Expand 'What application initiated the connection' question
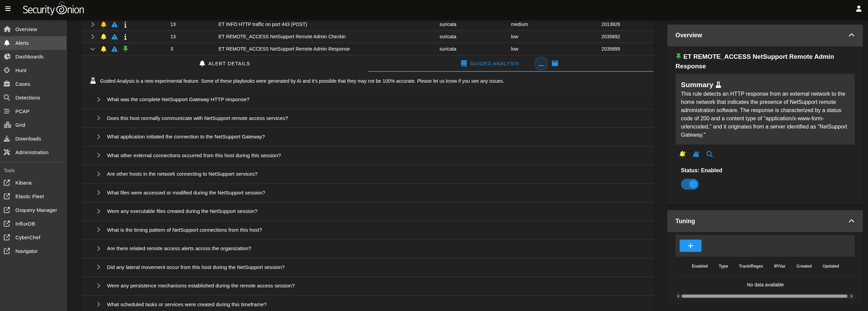This screenshot has height=311, width=868. (368, 137)
